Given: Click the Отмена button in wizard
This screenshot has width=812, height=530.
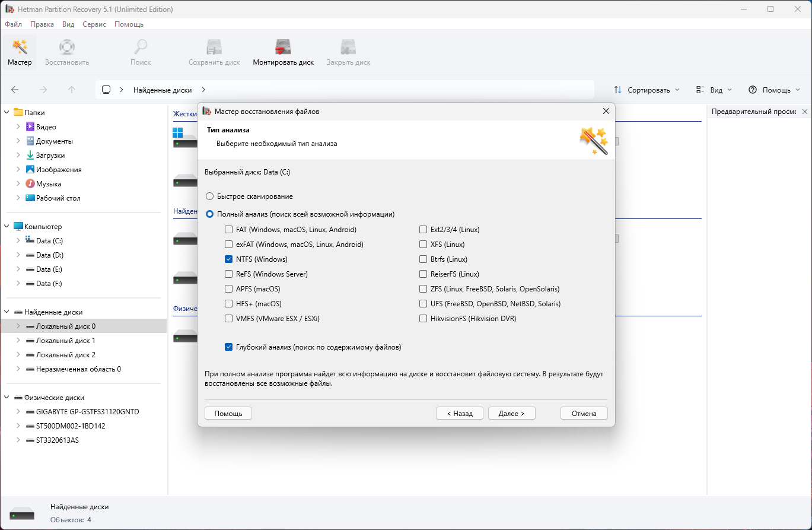Looking at the screenshot, I should click(x=584, y=413).
